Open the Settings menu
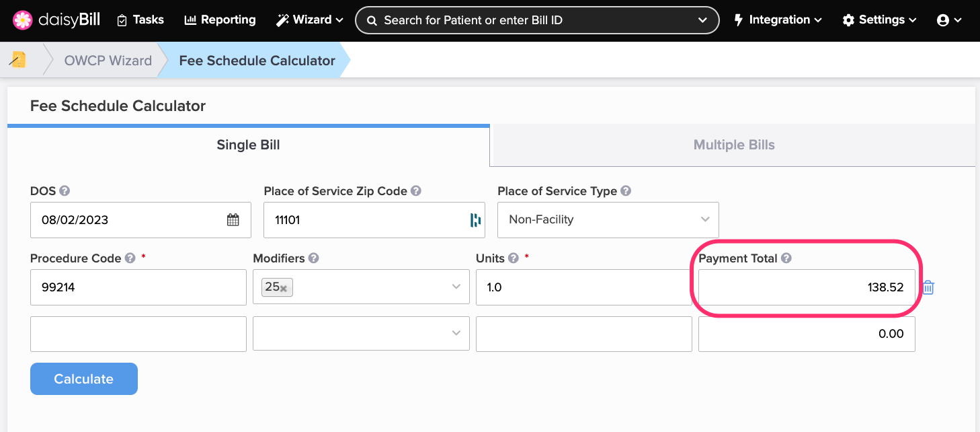Screen dimensions: 980x432 click(x=879, y=20)
